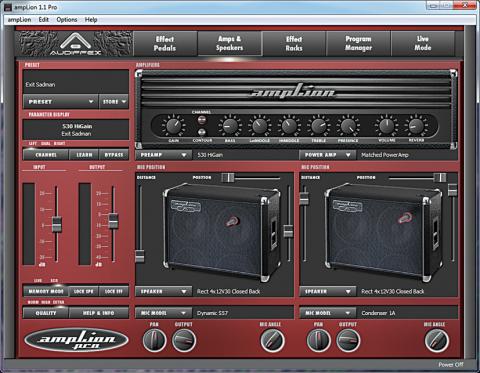480x373 pixels.
Task: Click the left speaker's Output knob
Action: point(184,340)
